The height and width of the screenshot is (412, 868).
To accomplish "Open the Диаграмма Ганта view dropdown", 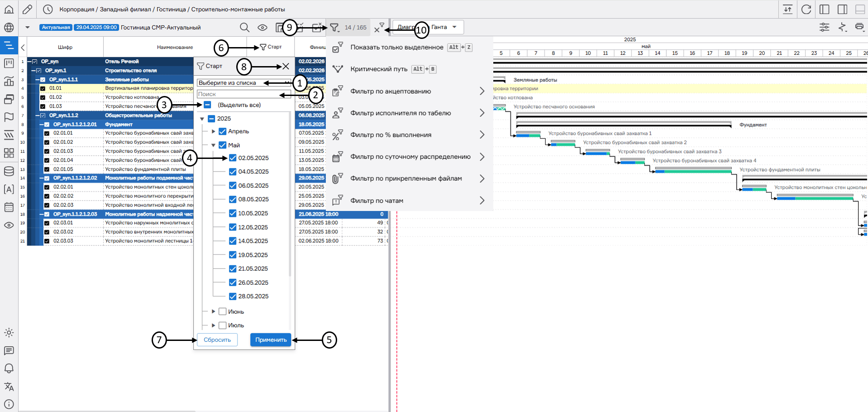I will (454, 27).
